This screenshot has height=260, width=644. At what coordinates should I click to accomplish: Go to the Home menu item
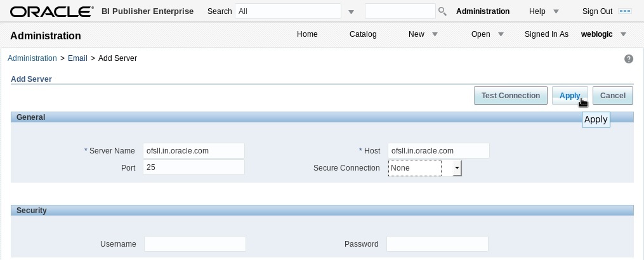(307, 34)
